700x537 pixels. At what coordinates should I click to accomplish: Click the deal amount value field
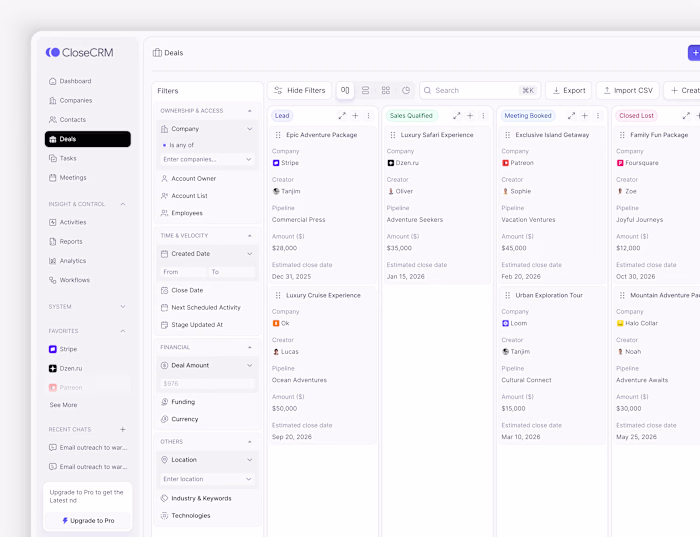208,383
